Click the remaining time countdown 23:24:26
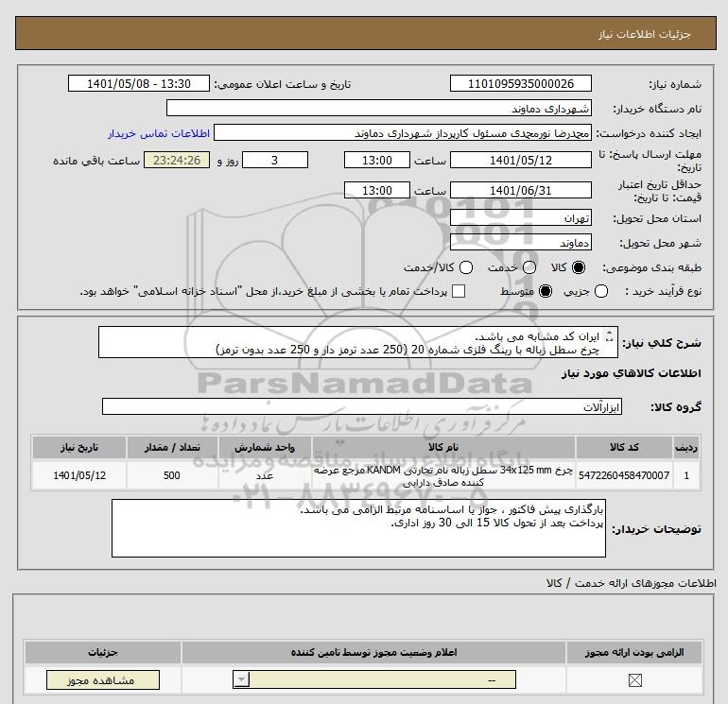 coord(177,160)
